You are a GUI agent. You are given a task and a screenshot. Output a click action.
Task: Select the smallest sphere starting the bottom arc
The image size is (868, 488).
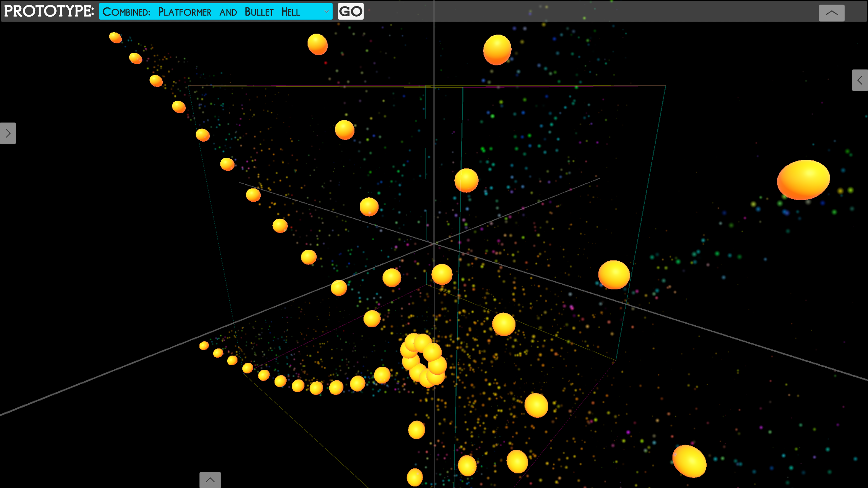click(x=204, y=346)
